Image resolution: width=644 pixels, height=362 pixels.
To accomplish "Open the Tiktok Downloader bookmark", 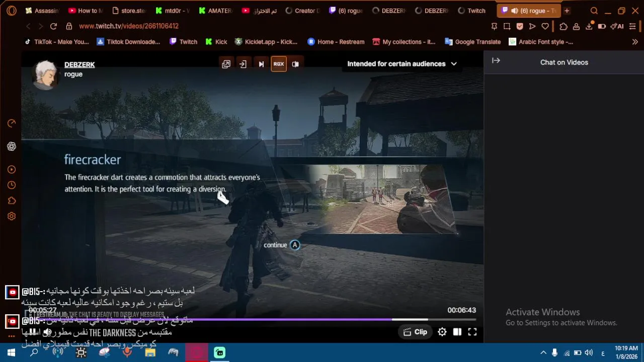I will [128, 42].
